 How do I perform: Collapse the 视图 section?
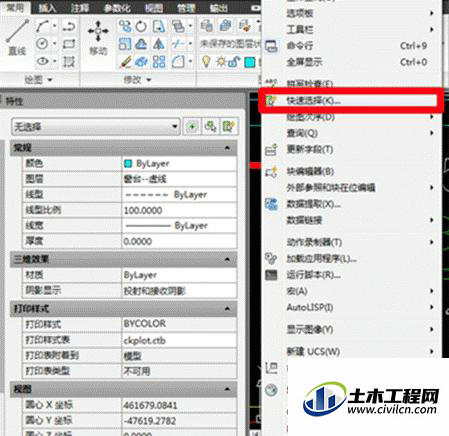(x=227, y=389)
